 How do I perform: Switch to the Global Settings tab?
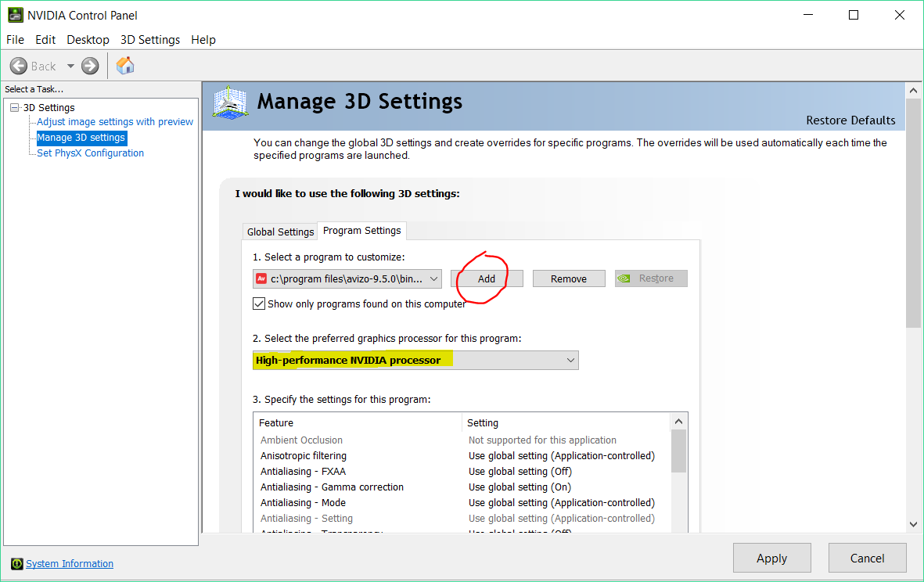[x=280, y=232]
